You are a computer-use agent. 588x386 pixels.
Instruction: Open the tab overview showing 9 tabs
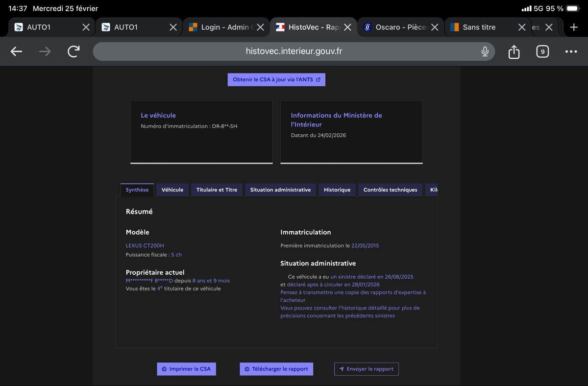(542, 51)
